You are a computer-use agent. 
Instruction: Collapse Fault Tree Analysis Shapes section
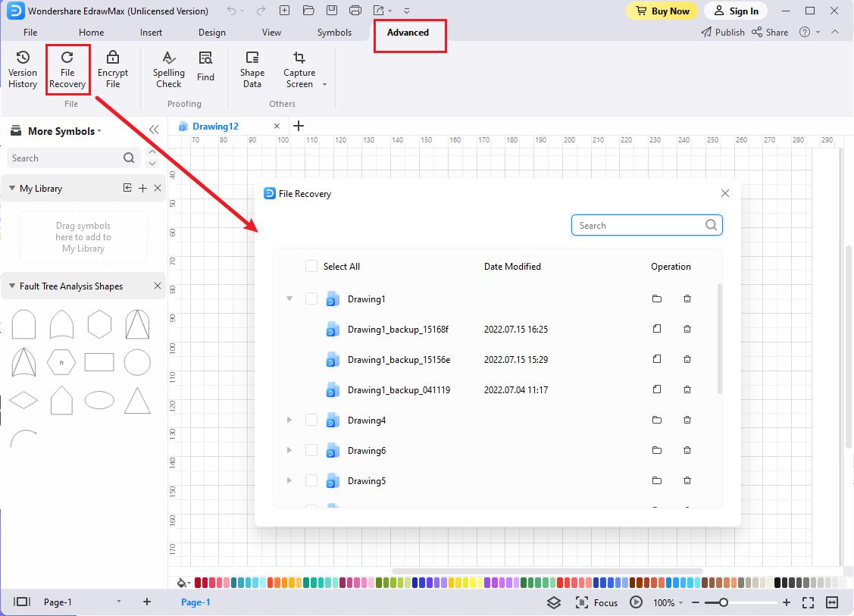pos(12,286)
